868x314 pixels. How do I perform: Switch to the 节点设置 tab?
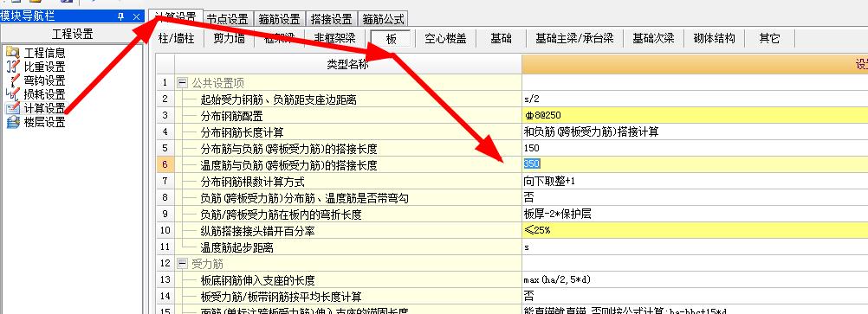[x=228, y=19]
